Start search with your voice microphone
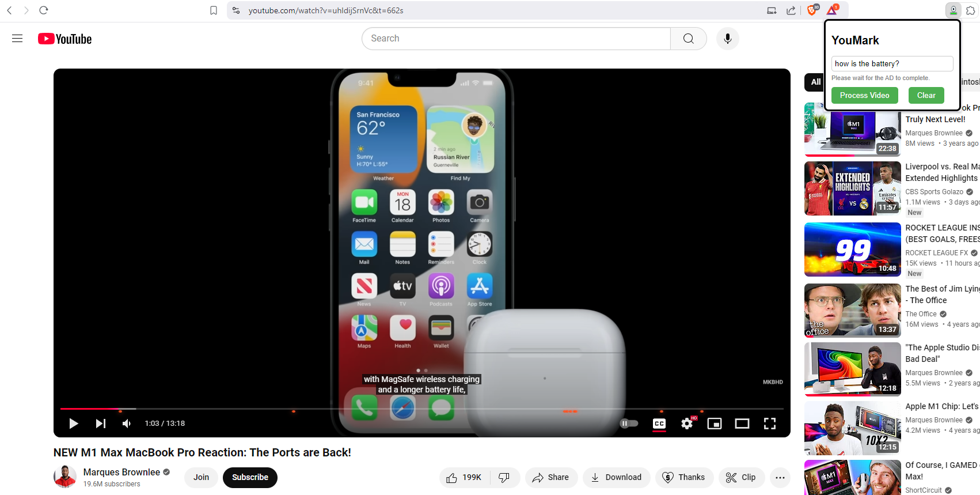980x495 pixels. pyautogui.click(x=728, y=39)
